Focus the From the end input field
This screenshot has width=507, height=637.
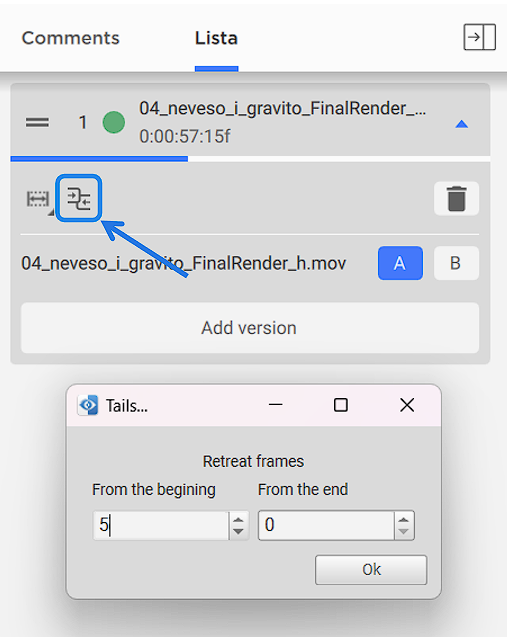click(326, 525)
